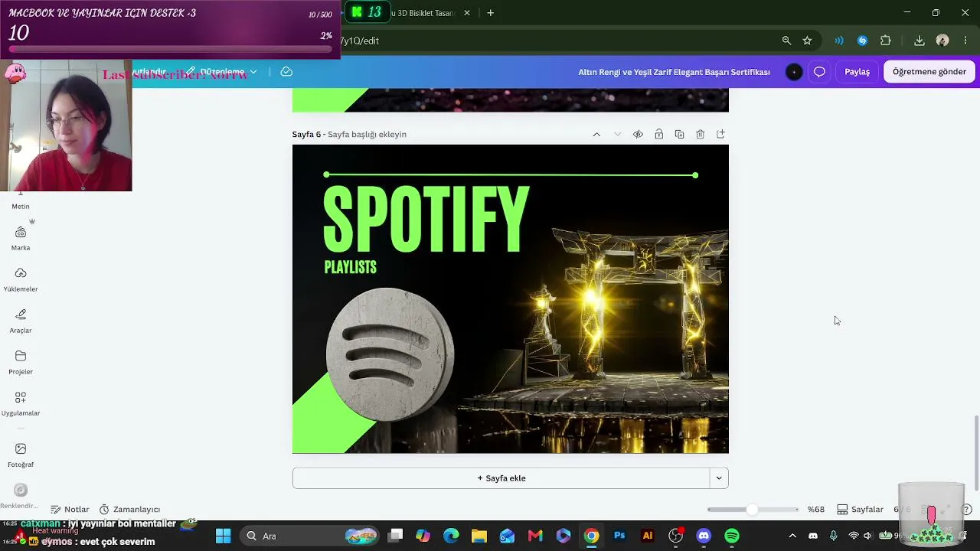Open the Chrome extensions puzzle icon
The height and width of the screenshot is (551, 980).
click(x=886, y=41)
